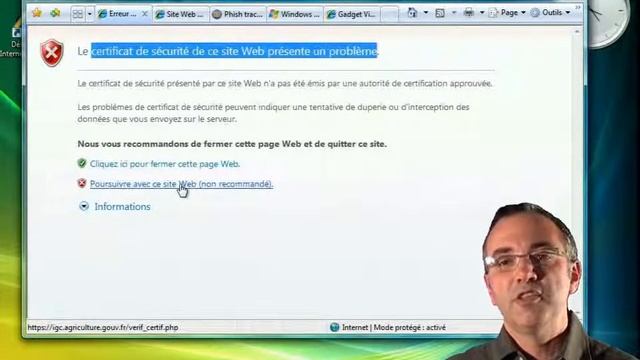This screenshot has width=640, height=360.
Task: Click the status bar URL igc.agriculture.gouv.fr
Action: click(x=103, y=327)
